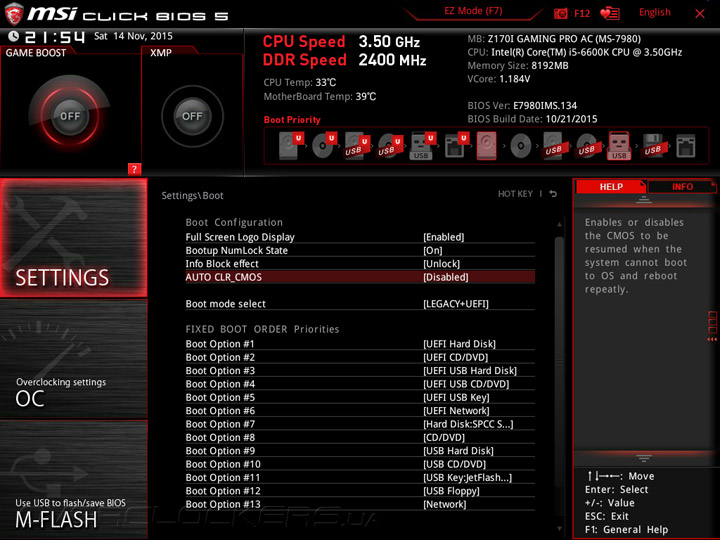Change Bootup NumLock State On value
720x540 pixels.
pyautogui.click(x=433, y=250)
